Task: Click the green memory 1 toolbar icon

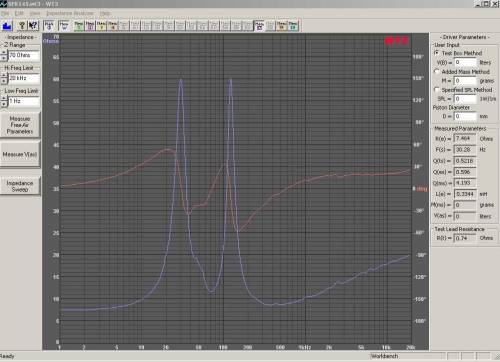Action: pyautogui.click(x=79, y=26)
